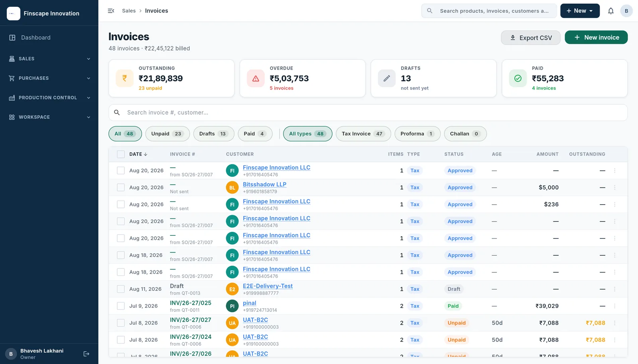Click the pencil icon on Drafts card
The image size is (638, 364).
387,78
